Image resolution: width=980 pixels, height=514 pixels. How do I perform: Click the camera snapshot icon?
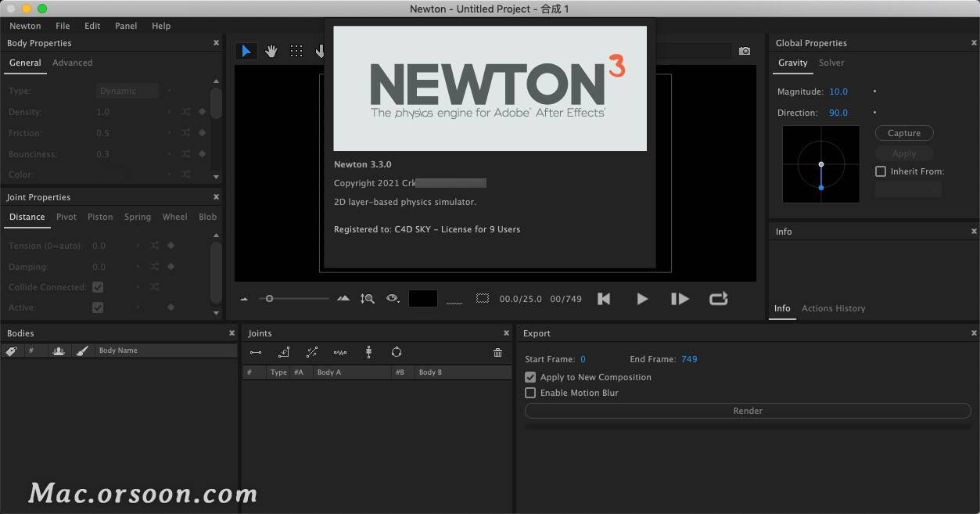(745, 51)
